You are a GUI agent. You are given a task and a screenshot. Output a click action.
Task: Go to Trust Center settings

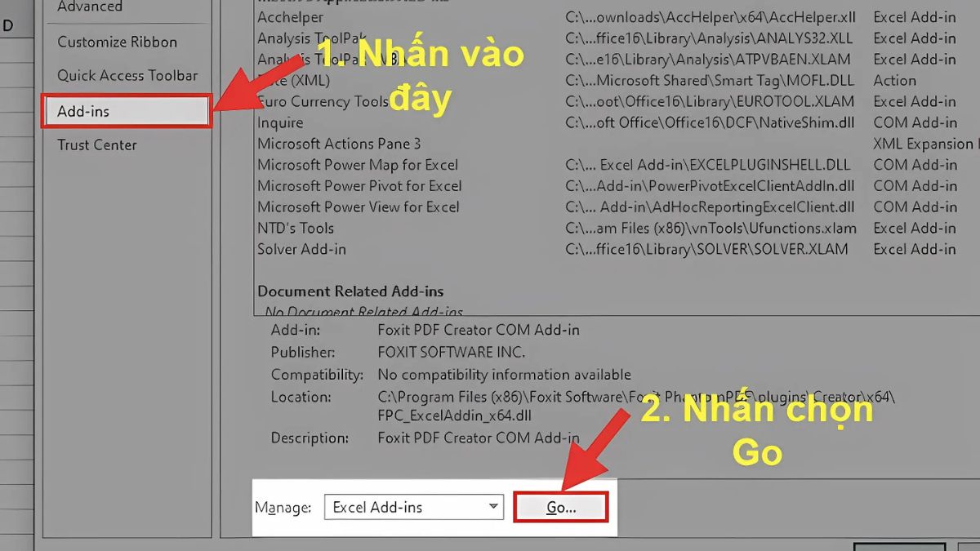97,145
